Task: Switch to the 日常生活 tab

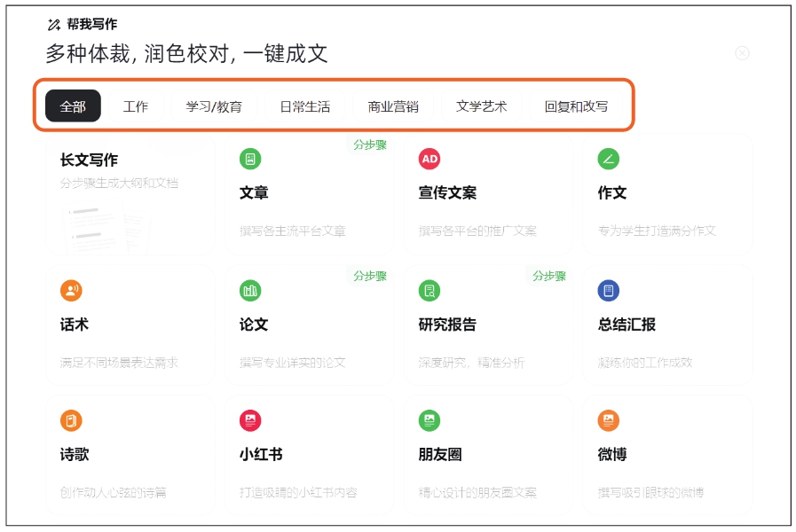Action: [x=304, y=106]
